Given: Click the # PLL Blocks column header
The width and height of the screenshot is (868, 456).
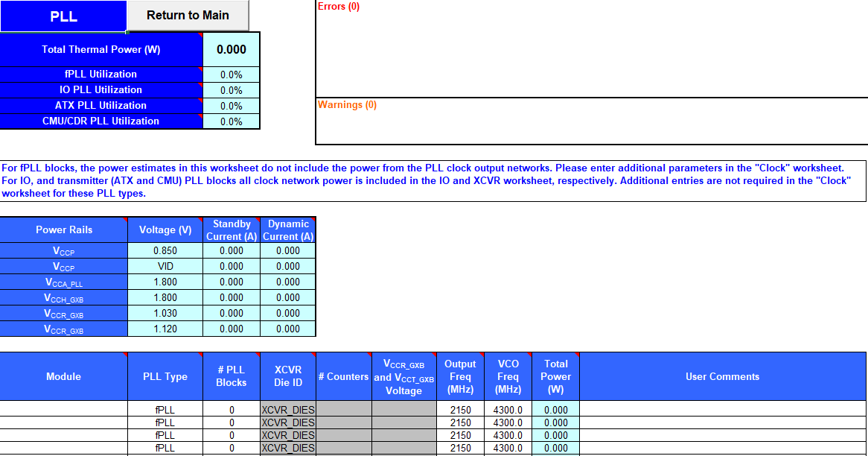Looking at the screenshot, I should tap(232, 376).
